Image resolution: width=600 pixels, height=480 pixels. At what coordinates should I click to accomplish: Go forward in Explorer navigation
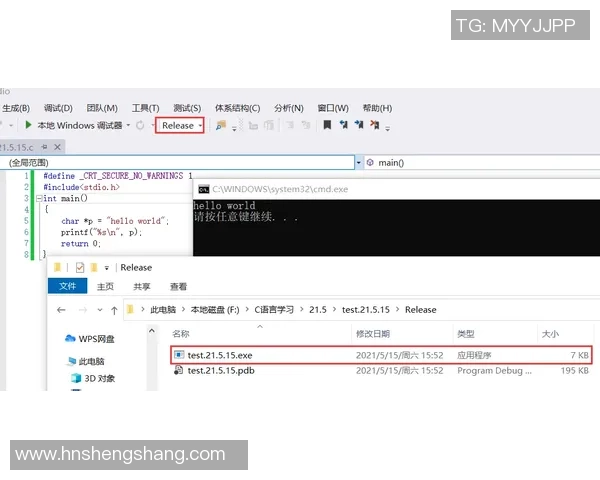point(83,310)
